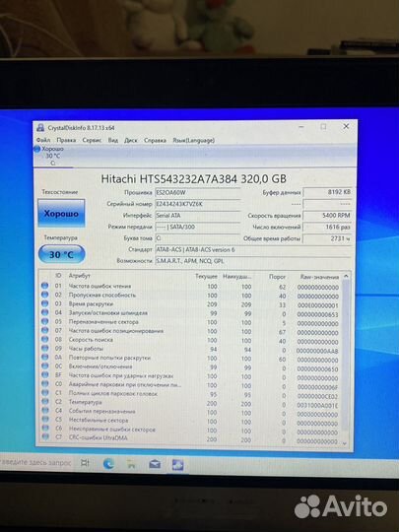The image size is (399, 532).
Task: Open the Mail app in the taskbar
Action: pyautogui.click(x=155, y=464)
